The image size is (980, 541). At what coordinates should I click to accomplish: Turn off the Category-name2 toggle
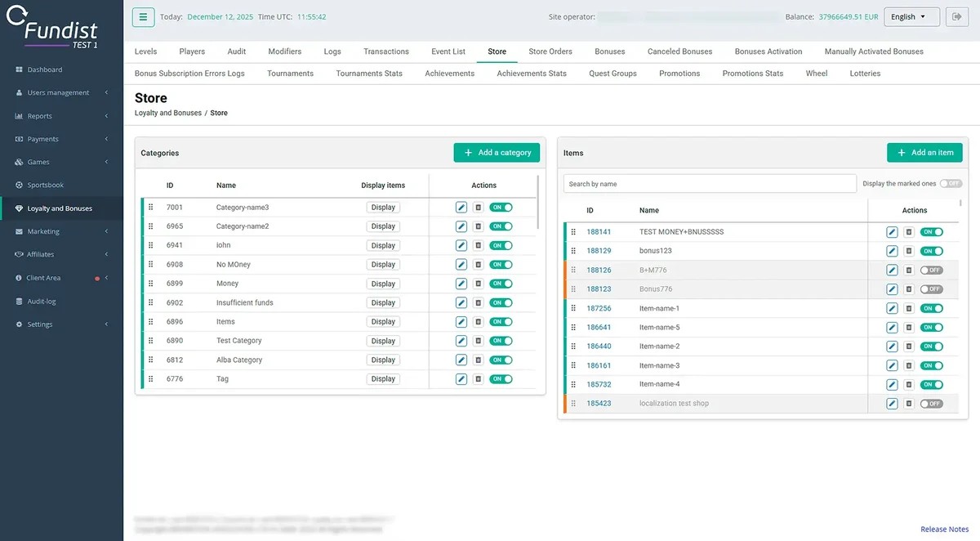tap(501, 226)
